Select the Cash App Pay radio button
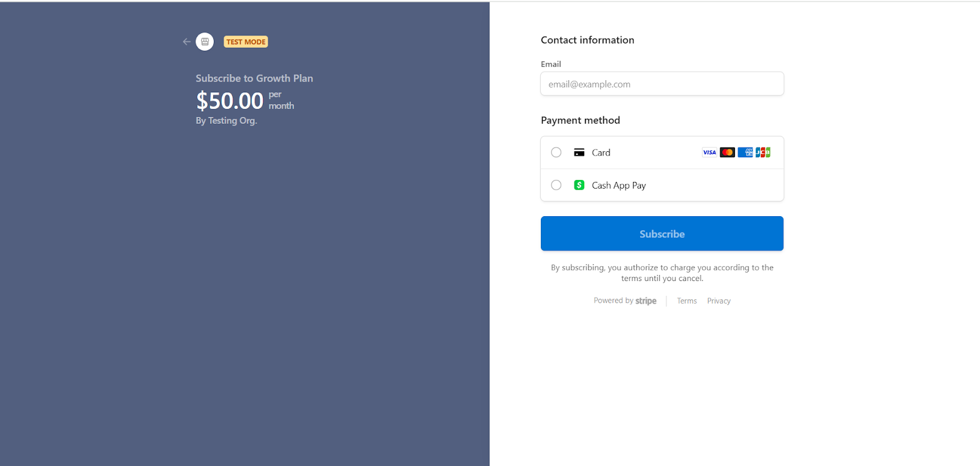The width and height of the screenshot is (980, 466). pos(556,185)
